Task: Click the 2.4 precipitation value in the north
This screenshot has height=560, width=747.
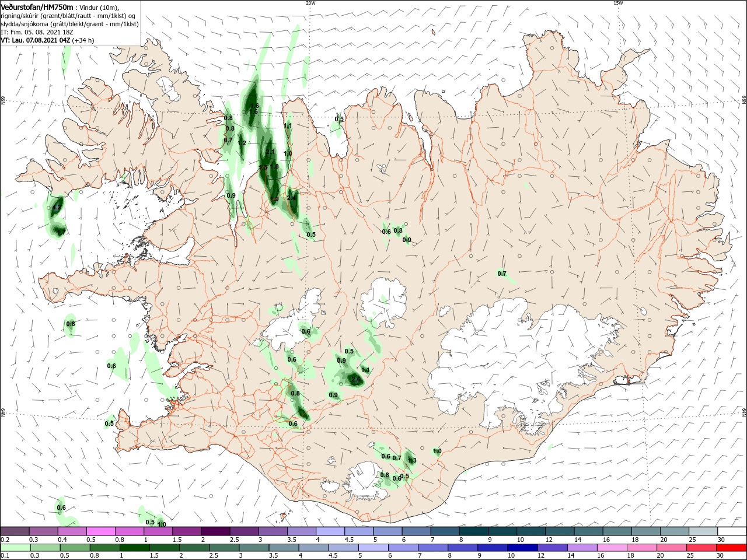Action: (292, 197)
